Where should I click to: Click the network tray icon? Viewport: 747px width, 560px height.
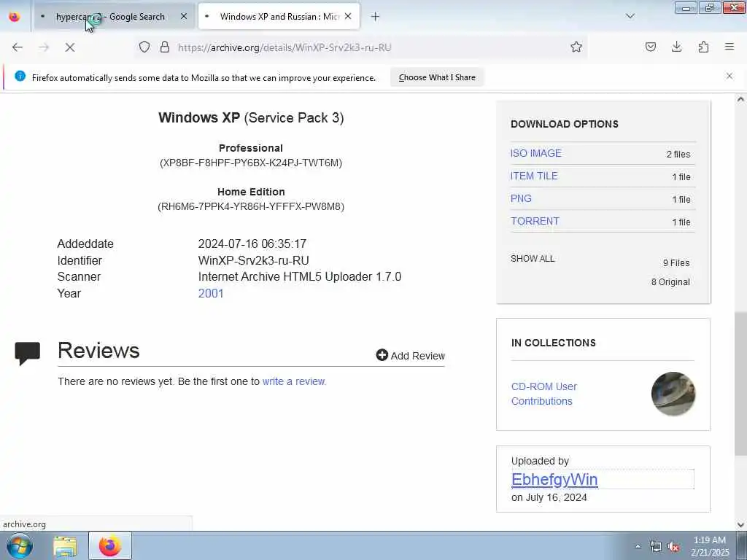coord(656,546)
